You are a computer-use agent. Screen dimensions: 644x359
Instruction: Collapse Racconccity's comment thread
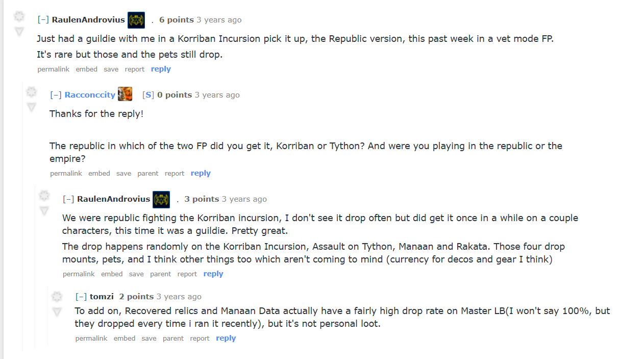click(56, 95)
